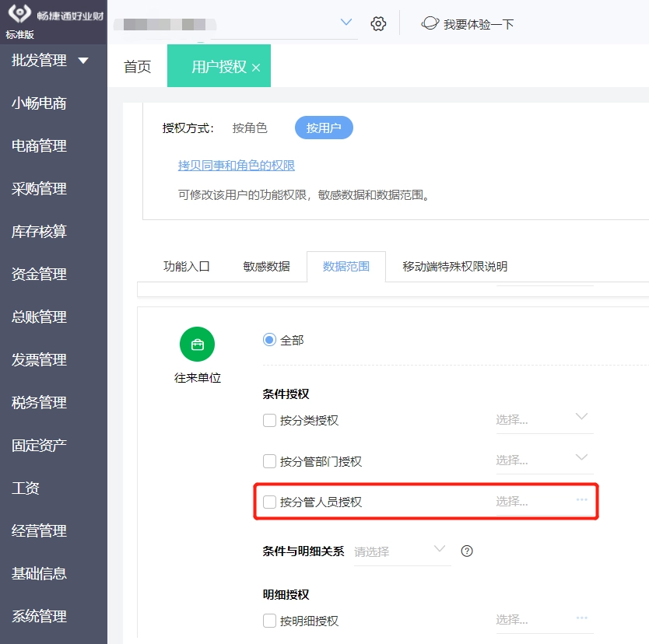Open the 条件与明细关系 请选择 dropdown
The height and width of the screenshot is (644, 649).
coord(402,551)
